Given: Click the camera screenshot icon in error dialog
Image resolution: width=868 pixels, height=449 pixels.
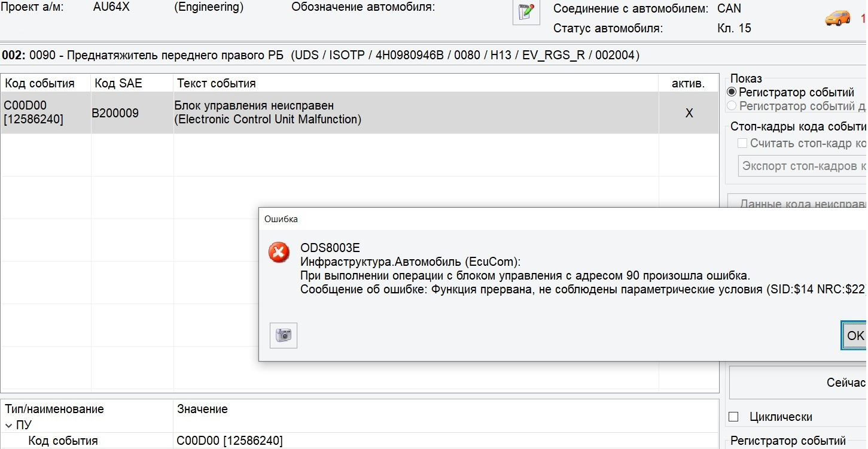Looking at the screenshot, I should tap(283, 335).
